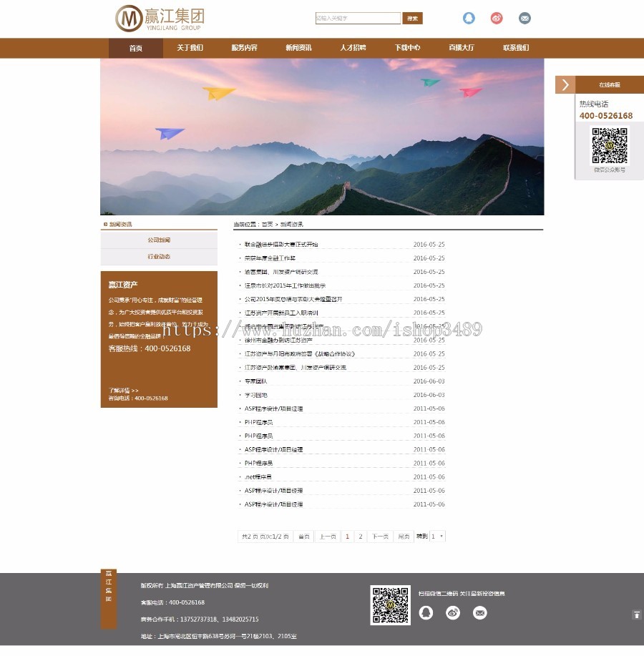Screen dimensions: 644x656
Task: Select the 公司新闻 sidebar category
Action: coord(159,240)
